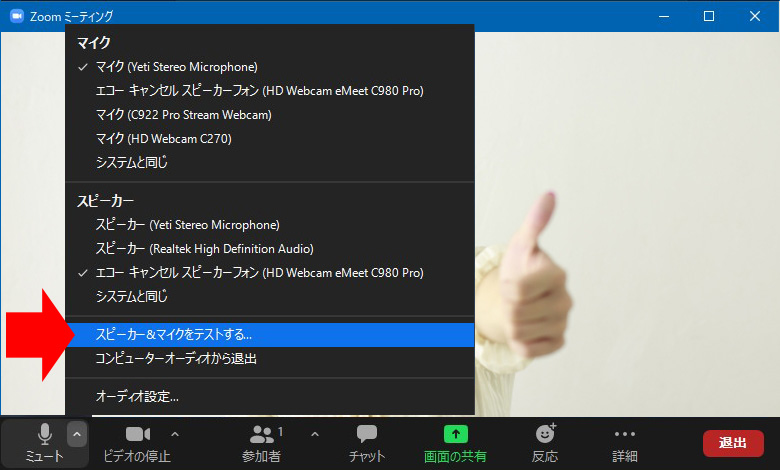
Task: Expand video options arrow beside ビデオの停止
Action: tap(175, 434)
